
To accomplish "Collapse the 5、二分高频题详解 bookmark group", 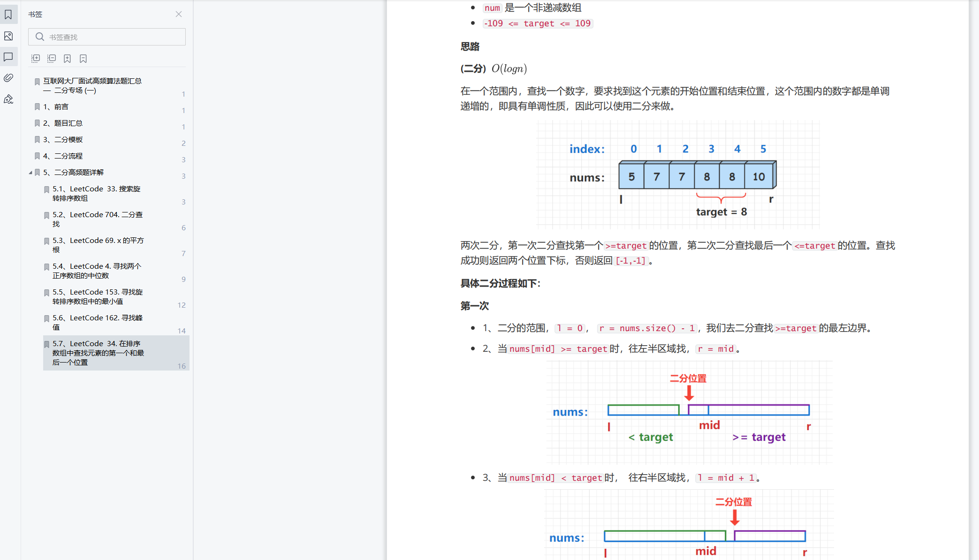I will click(30, 173).
